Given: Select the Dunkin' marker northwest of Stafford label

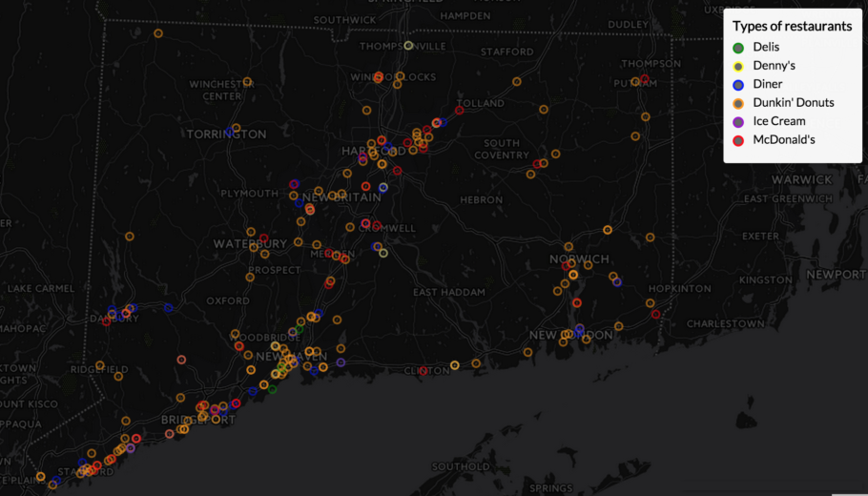Looking at the screenshot, I should pos(516,81).
